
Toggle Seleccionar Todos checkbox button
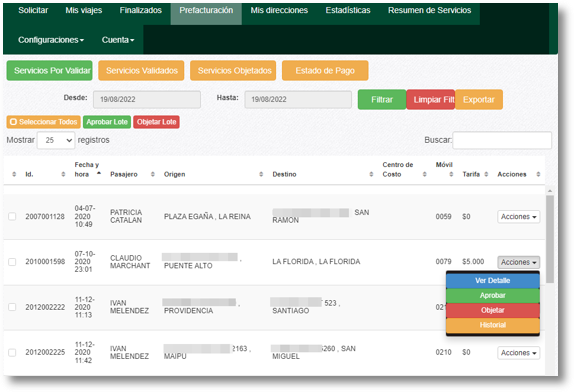tap(43, 122)
